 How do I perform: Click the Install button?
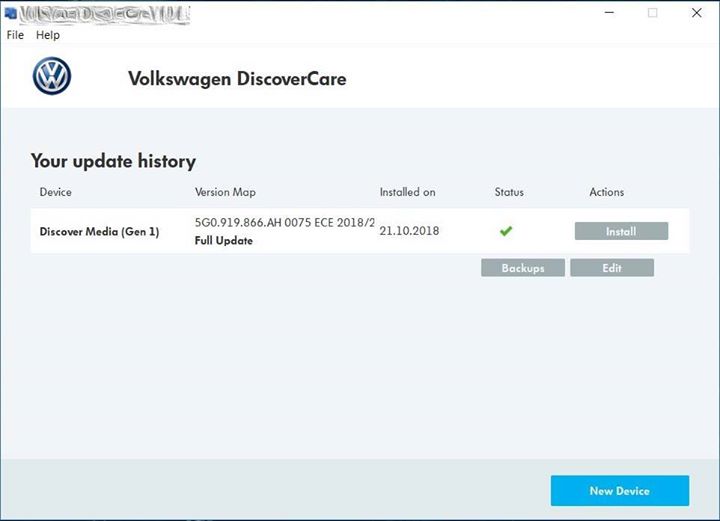tap(621, 231)
